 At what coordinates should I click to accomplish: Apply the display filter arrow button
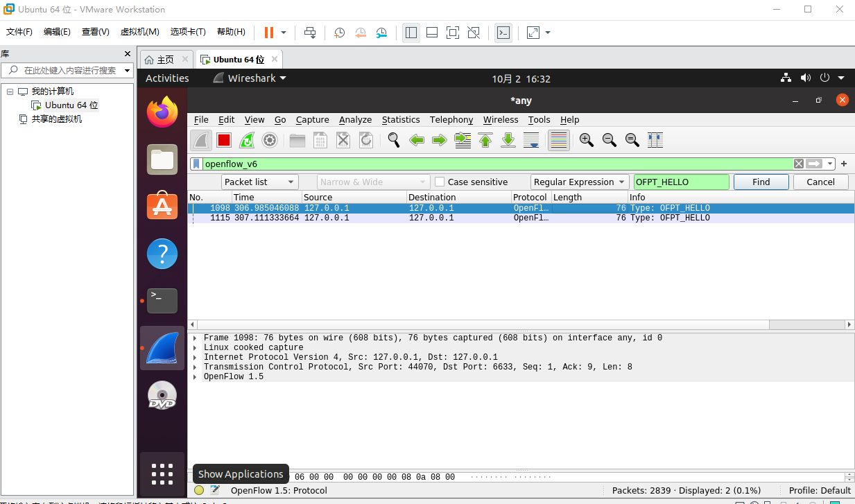coord(814,164)
